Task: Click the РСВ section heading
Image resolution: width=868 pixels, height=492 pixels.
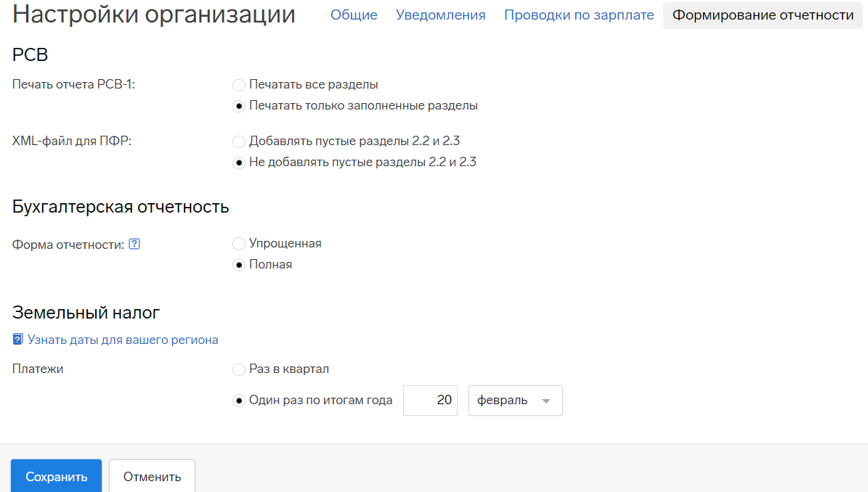Action: pos(30,54)
